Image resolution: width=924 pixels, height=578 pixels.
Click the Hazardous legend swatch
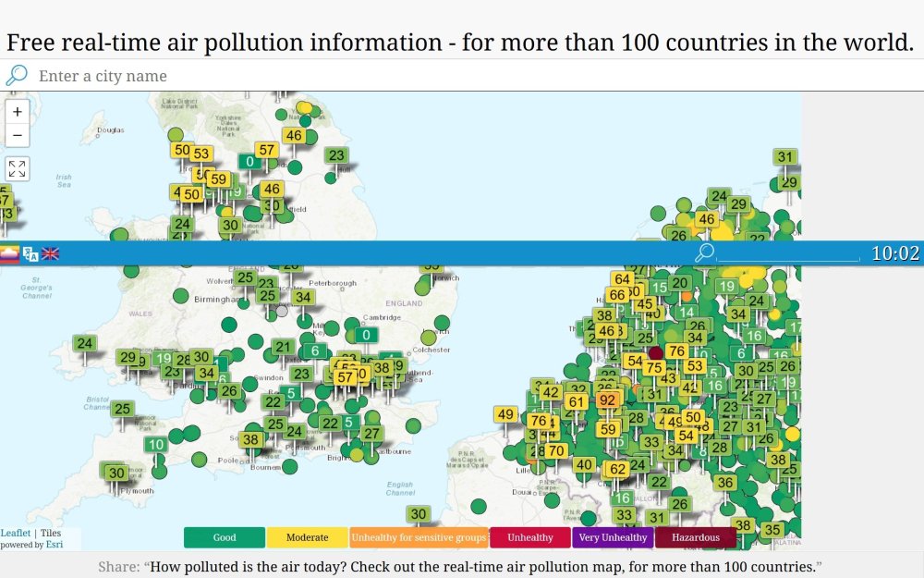[x=696, y=537]
